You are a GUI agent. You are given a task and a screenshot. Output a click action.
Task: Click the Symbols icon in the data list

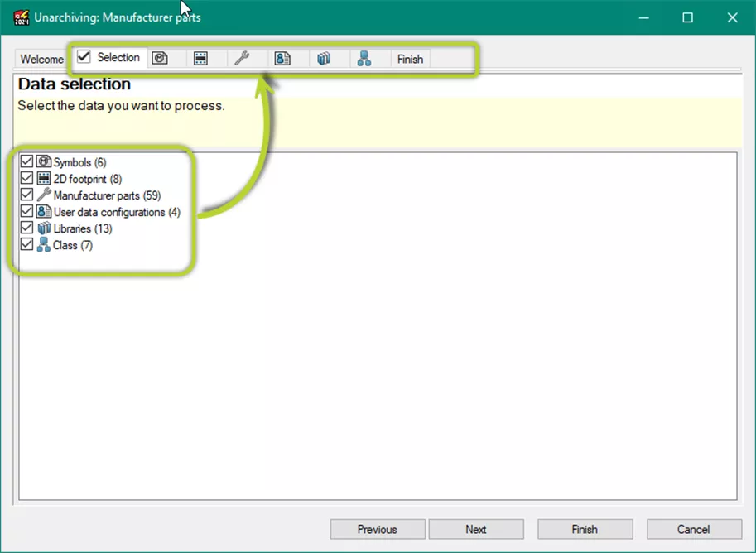pos(41,161)
